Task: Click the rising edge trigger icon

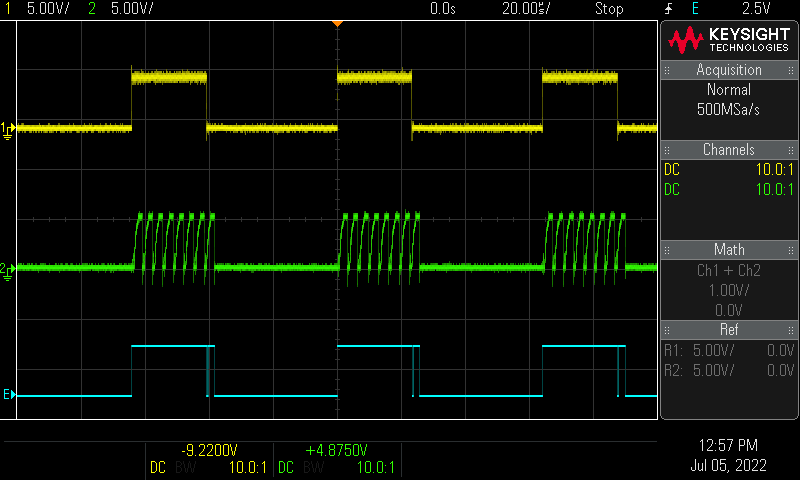Action: coord(668,9)
